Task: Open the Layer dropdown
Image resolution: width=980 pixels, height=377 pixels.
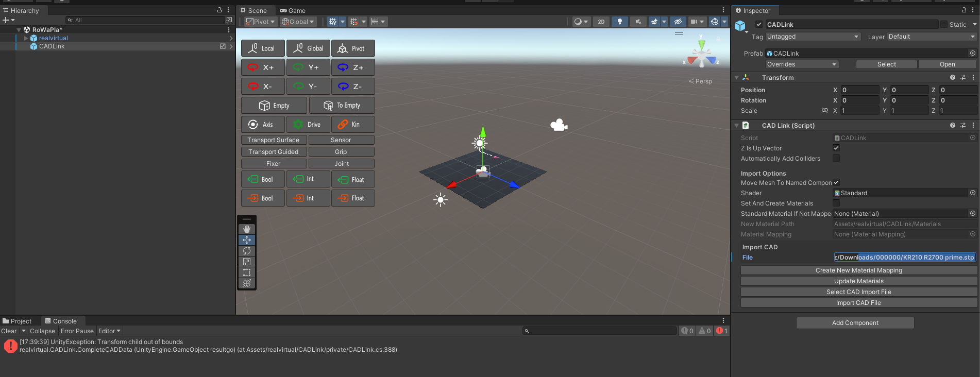Action: click(x=932, y=37)
